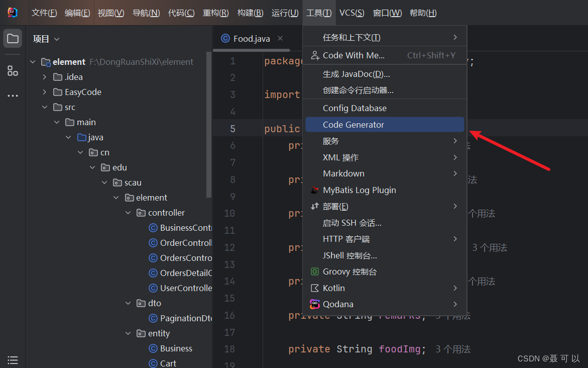The image size is (588, 368).
Task: Open the 窗口(W) menu
Action: point(387,13)
